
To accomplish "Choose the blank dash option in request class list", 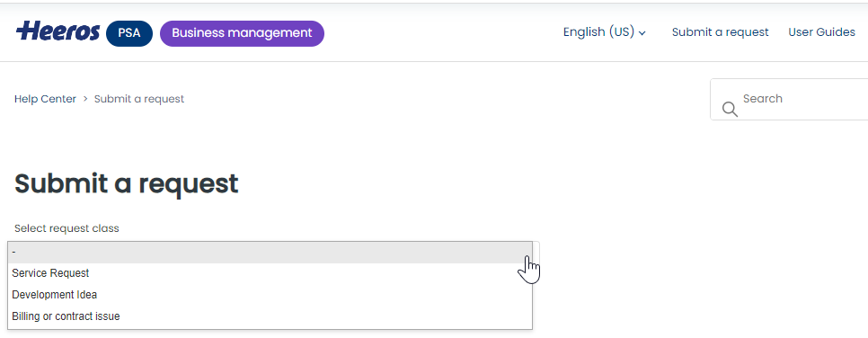I will (270, 252).
